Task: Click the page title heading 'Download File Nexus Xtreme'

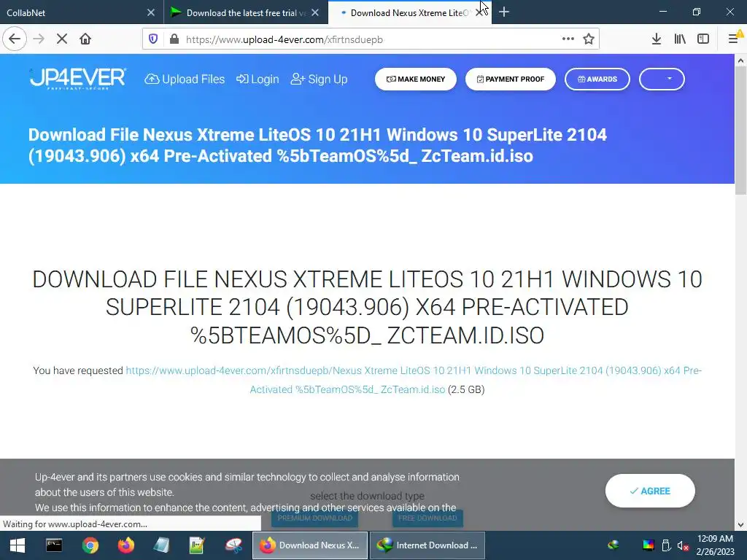Action: (317, 145)
